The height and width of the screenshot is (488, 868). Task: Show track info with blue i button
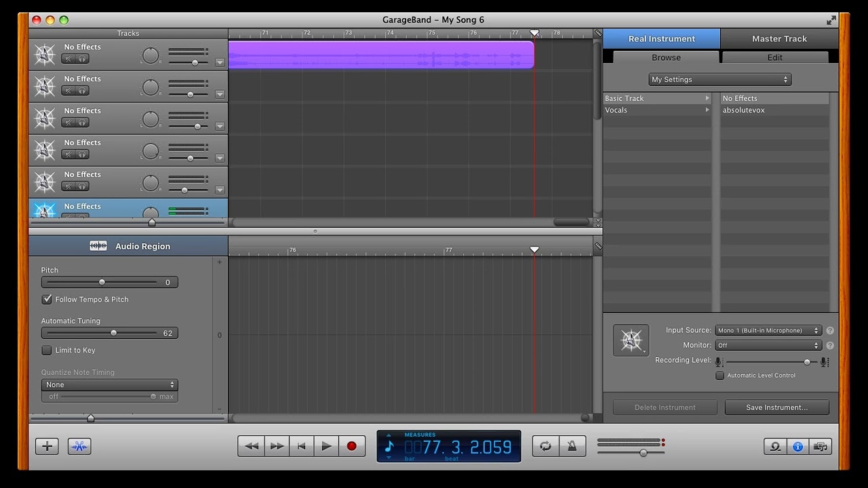[x=797, y=447]
